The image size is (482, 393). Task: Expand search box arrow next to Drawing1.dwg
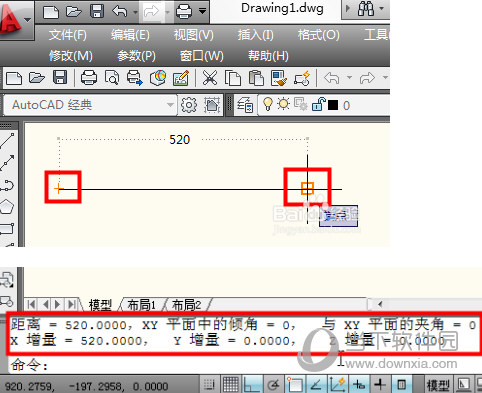tap(348, 9)
